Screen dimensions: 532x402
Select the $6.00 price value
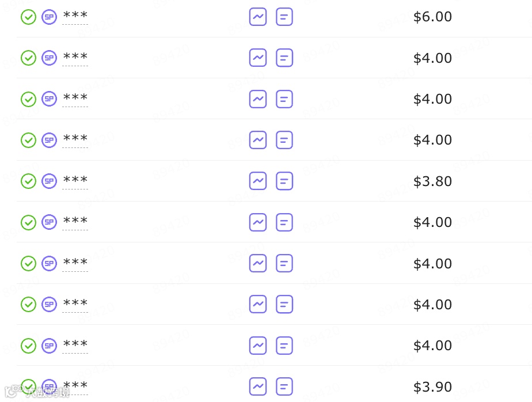pos(432,17)
